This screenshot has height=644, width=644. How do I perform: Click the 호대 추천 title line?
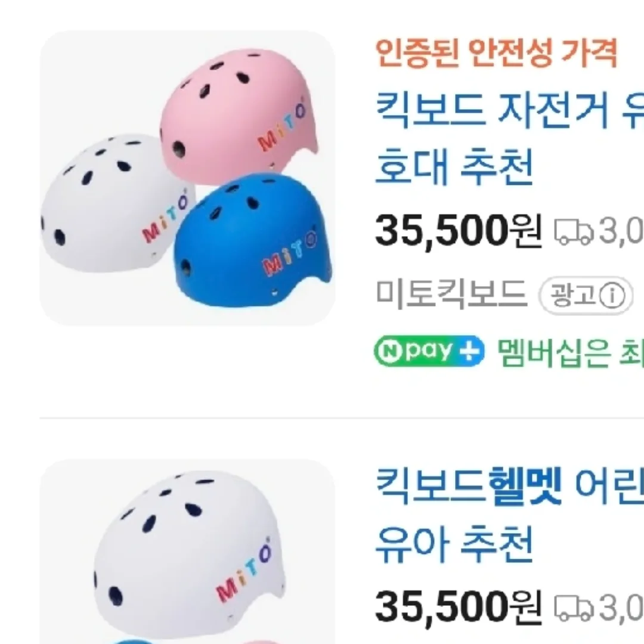point(453,168)
